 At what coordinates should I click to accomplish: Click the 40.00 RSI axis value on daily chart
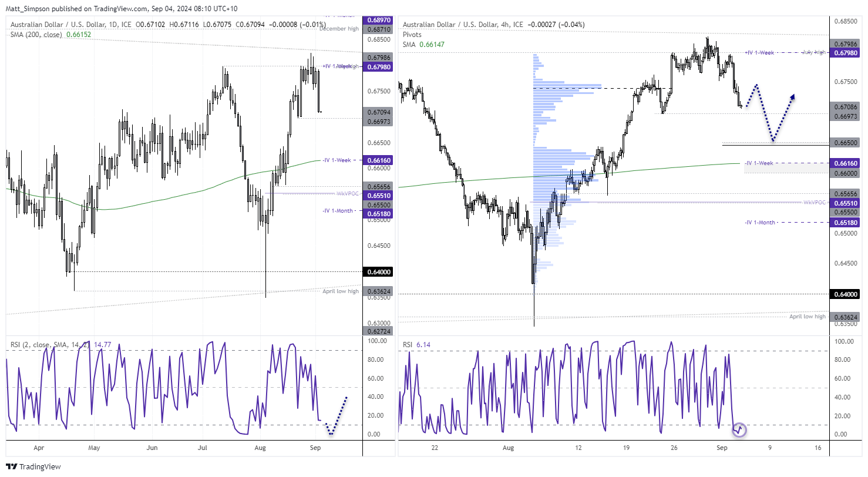coord(376,397)
